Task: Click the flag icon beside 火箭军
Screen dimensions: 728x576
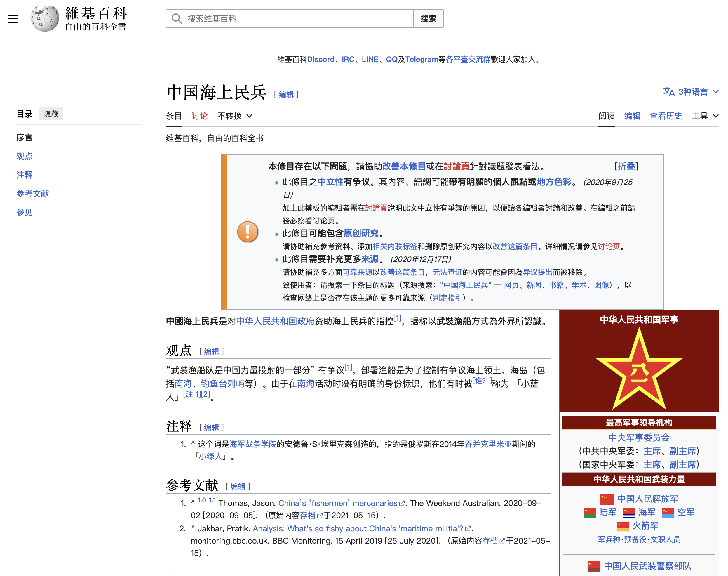Action: pos(623,526)
